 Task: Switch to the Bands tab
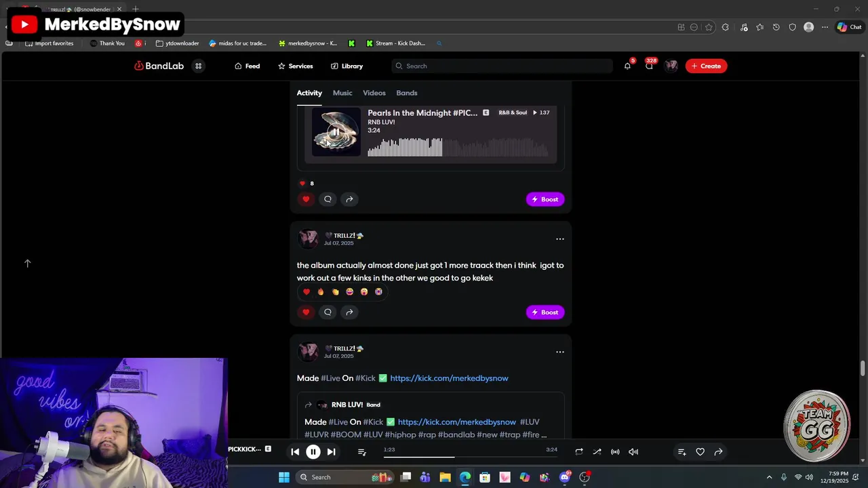click(407, 93)
